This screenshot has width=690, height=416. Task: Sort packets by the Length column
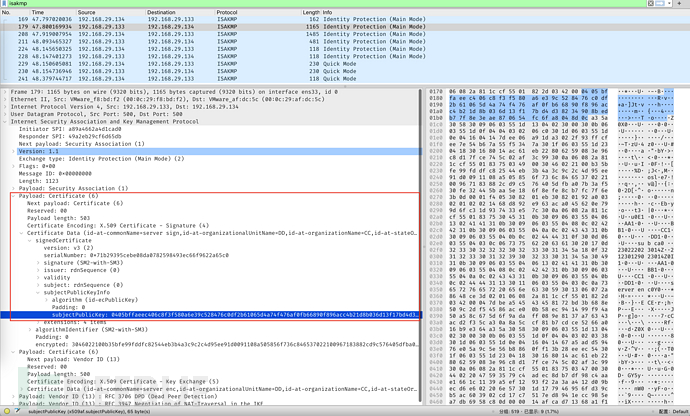311,12
